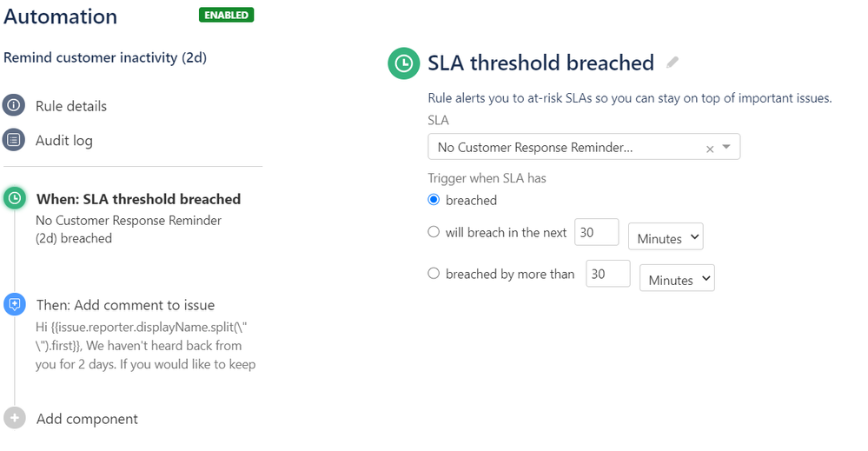Click the pencil icon beside SLA threshold breached

click(x=672, y=63)
